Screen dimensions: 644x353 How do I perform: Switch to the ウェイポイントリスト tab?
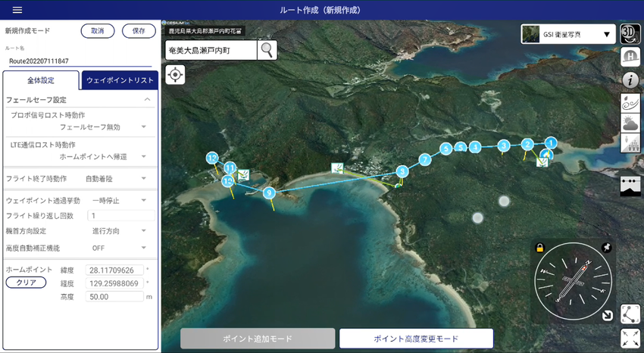coord(120,80)
